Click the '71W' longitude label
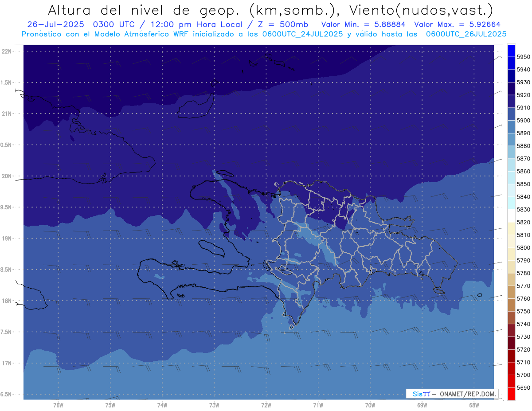Viewport: 532px width, 411px height. pyautogui.click(x=318, y=405)
